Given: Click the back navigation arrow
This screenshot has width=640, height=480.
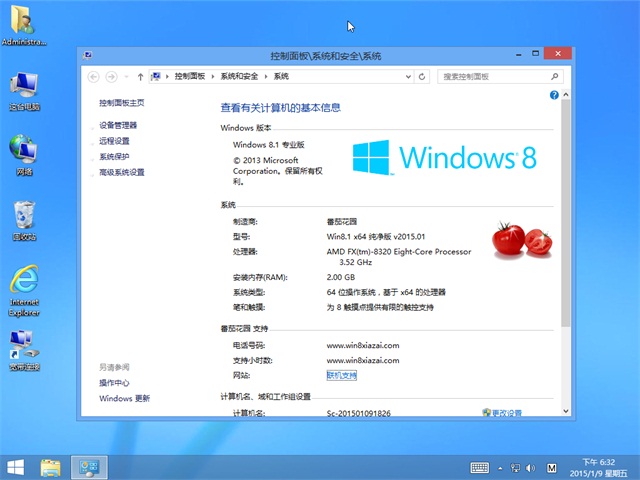Looking at the screenshot, I should click(x=94, y=76).
